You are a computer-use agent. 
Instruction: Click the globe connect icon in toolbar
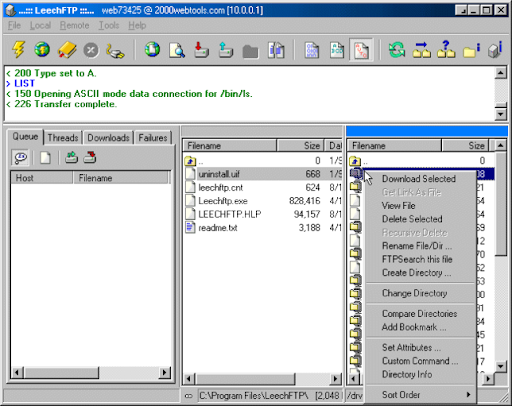[42, 50]
